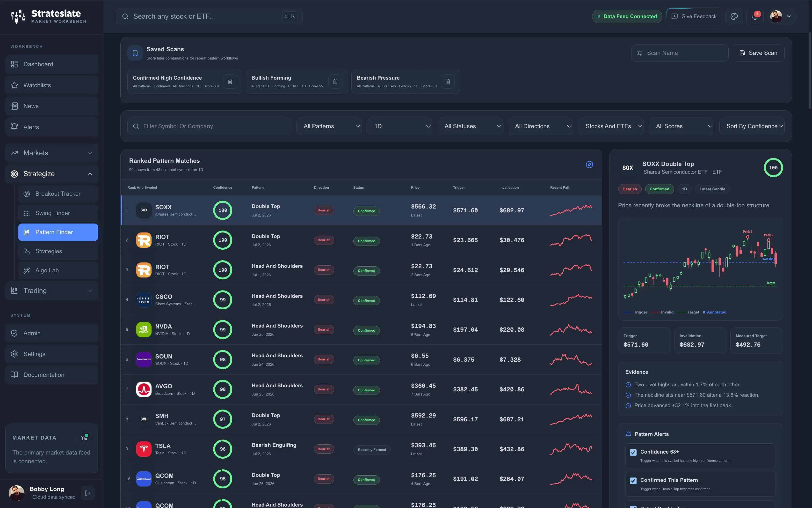Open the theme palette icon
The height and width of the screenshot is (508, 812).
tap(734, 16)
